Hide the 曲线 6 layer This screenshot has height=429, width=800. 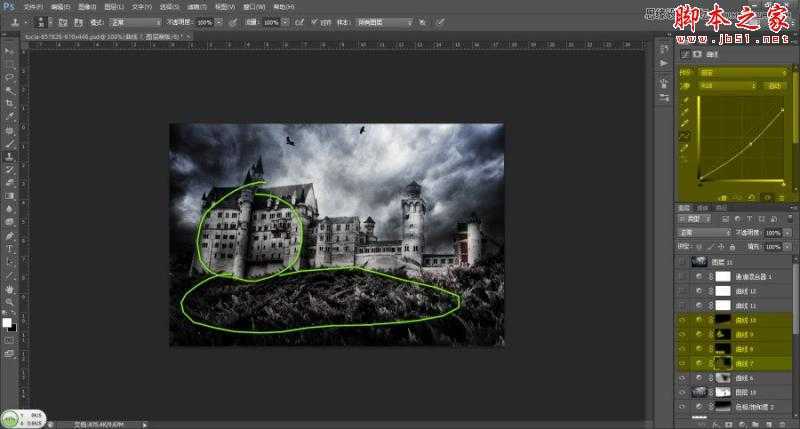point(682,378)
